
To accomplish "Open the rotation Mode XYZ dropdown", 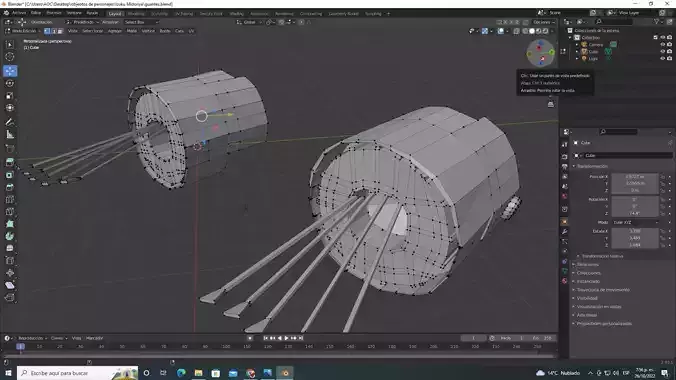I will click(x=635, y=222).
